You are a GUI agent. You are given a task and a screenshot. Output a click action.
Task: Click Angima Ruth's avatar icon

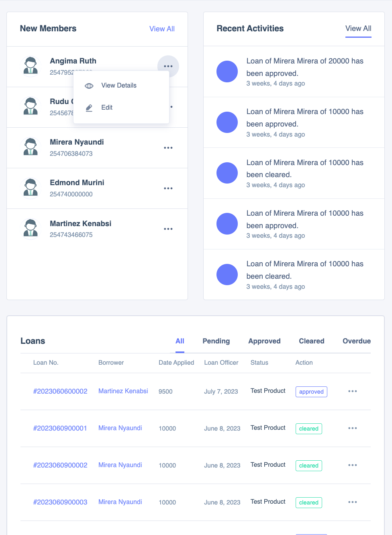31,66
